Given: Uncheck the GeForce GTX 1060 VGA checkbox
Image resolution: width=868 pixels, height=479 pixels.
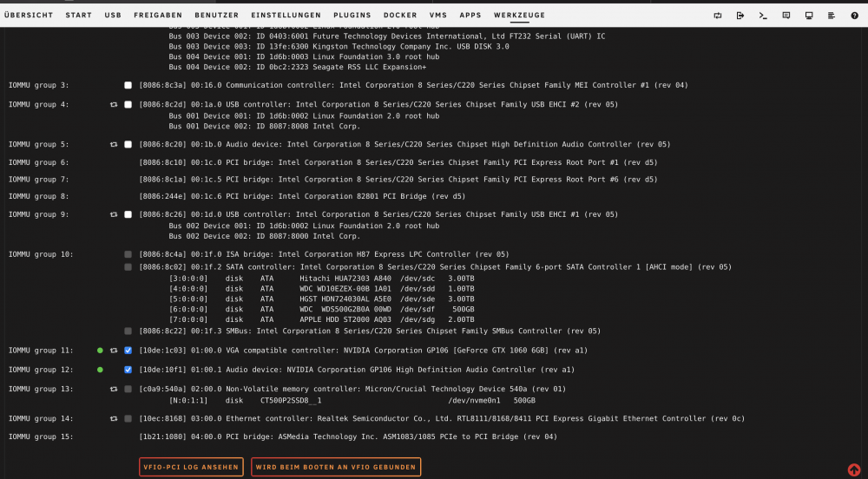Looking at the screenshot, I should 128,351.
